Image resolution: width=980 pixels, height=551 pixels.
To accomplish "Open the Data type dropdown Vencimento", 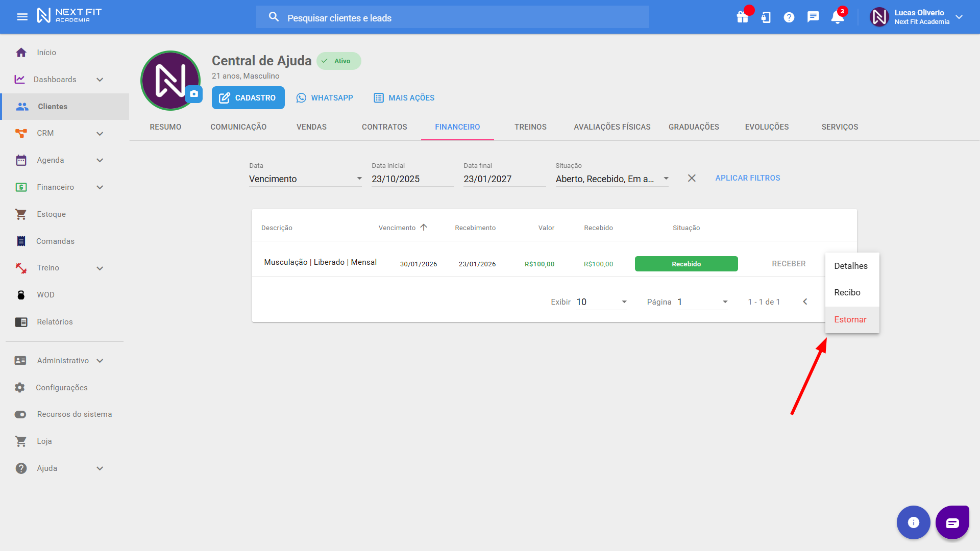I will tap(305, 179).
